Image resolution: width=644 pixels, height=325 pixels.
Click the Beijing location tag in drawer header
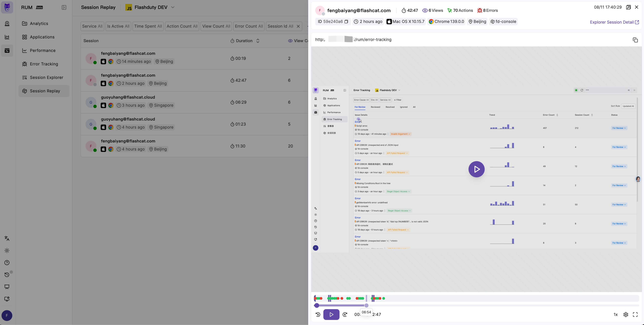[x=477, y=22]
